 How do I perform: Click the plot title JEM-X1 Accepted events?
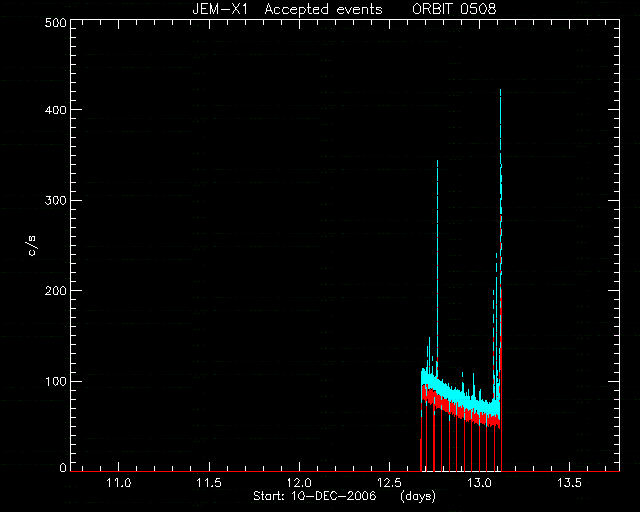[287, 9]
